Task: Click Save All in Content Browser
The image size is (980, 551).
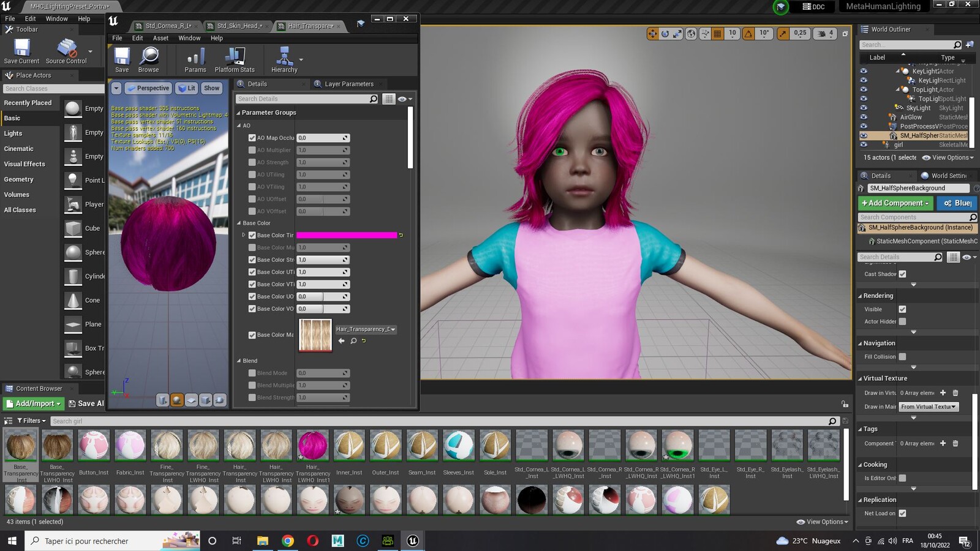Action: (x=86, y=403)
